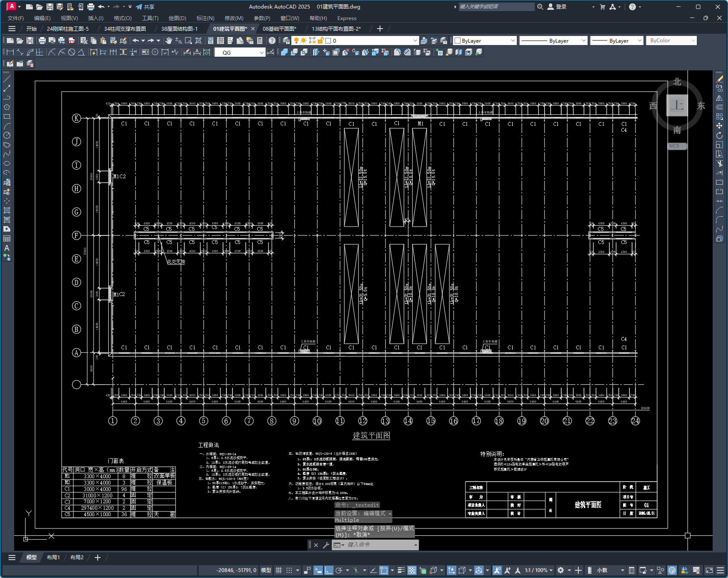Select the Circle tool in draw toolbar
This screenshot has width=728, height=578.
[x=7, y=135]
